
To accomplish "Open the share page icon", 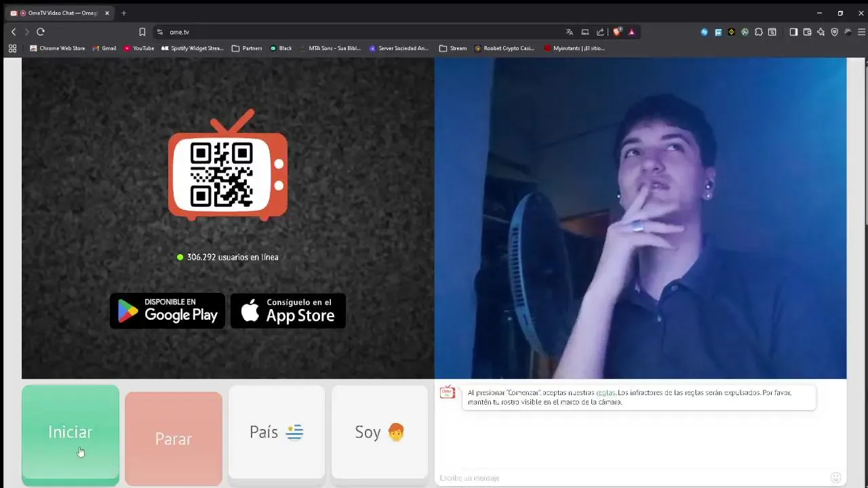I will click(600, 32).
